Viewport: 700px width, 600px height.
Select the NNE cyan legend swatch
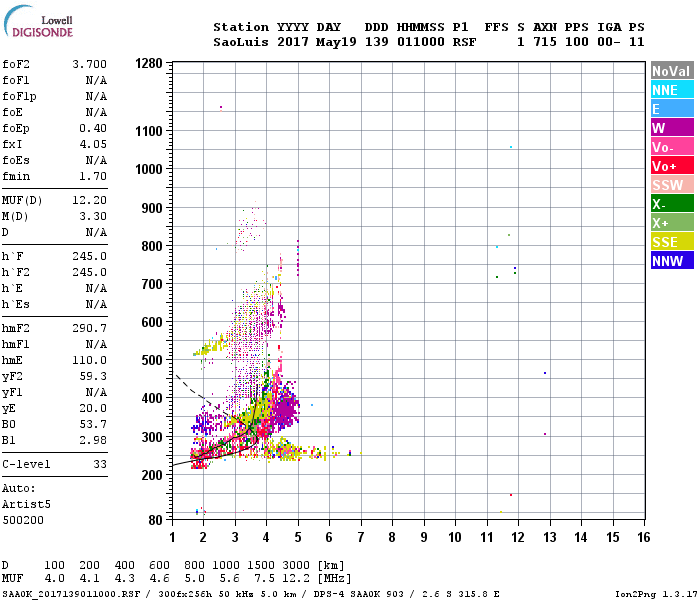pos(672,90)
